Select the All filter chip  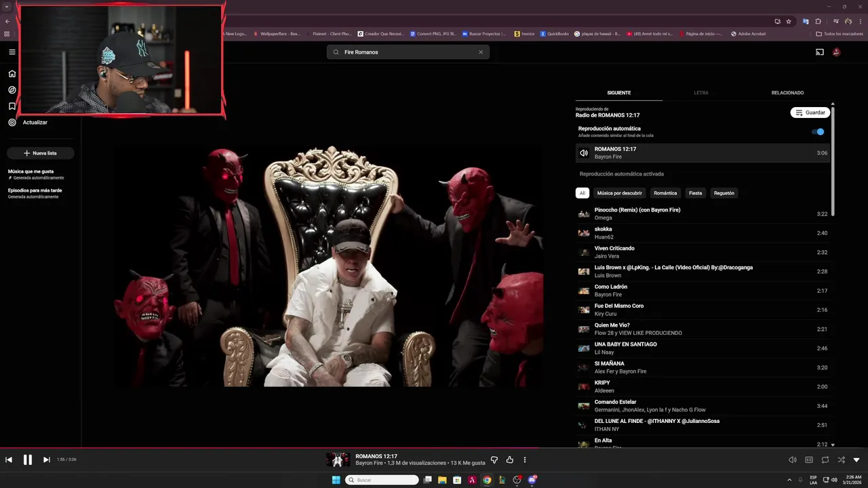point(582,193)
